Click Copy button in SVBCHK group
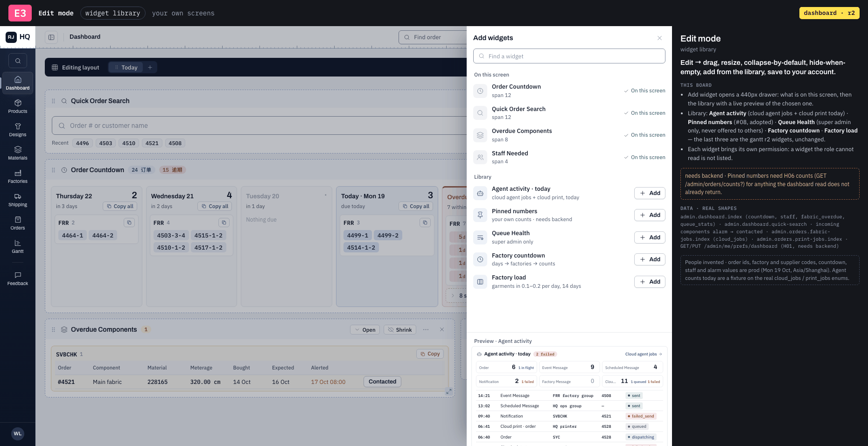 (430, 354)
